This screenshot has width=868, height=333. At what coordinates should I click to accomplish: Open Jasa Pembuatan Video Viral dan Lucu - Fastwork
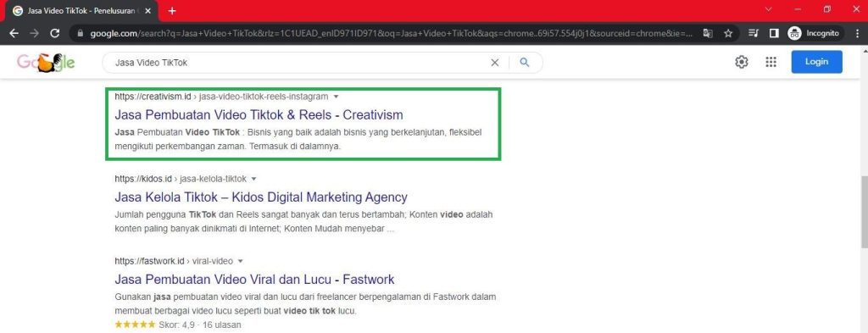coord(254,279)
